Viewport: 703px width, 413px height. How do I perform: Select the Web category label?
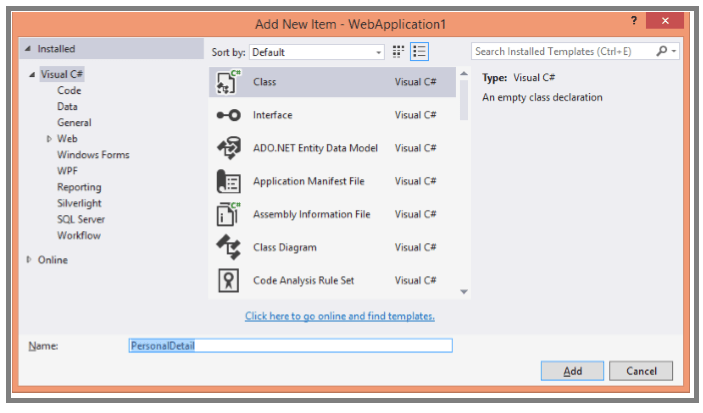tap(67, 139)
